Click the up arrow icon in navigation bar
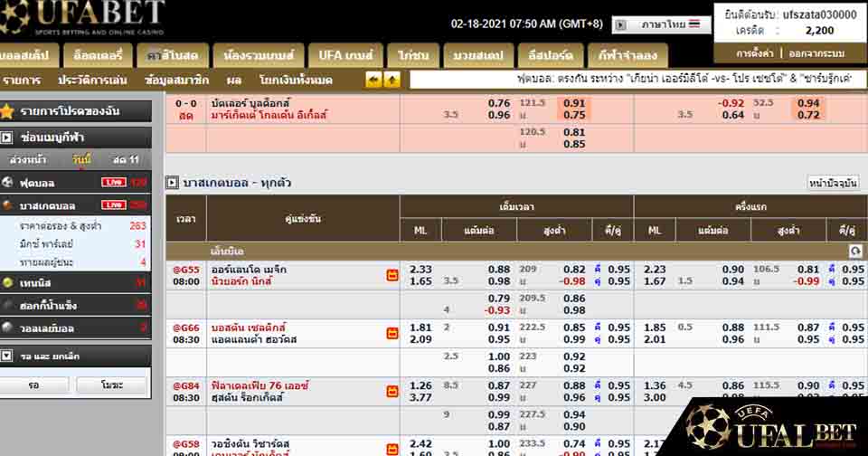 391,80
